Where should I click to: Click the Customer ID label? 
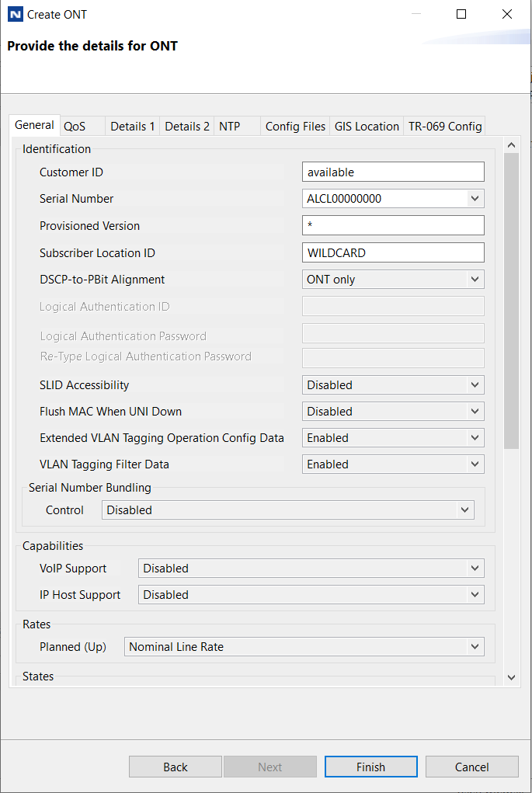click(71, 172)
